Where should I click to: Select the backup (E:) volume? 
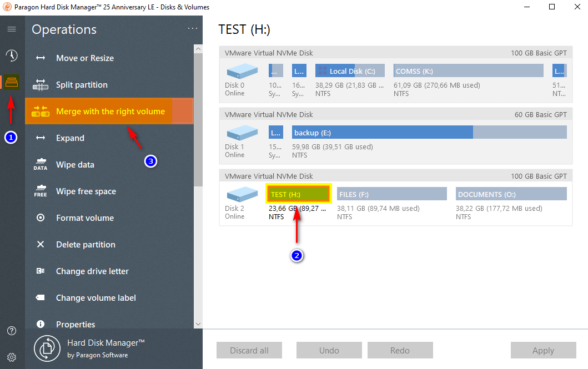coord(429,132)
